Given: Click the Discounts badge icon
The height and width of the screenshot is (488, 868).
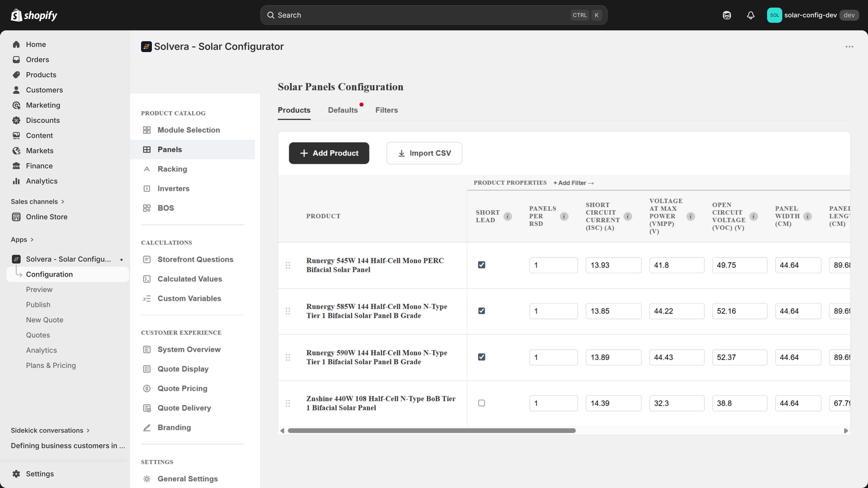Looking at the screenshot, I should coord(16,120).
